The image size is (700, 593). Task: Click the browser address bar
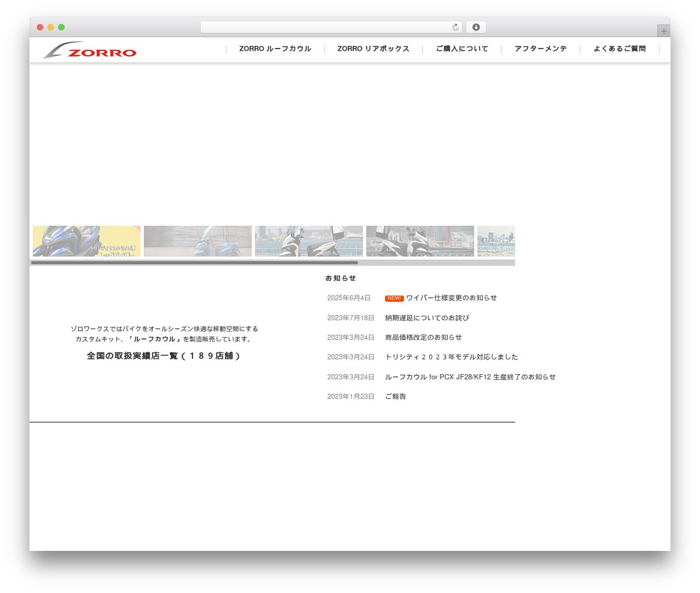coord(331,27)
